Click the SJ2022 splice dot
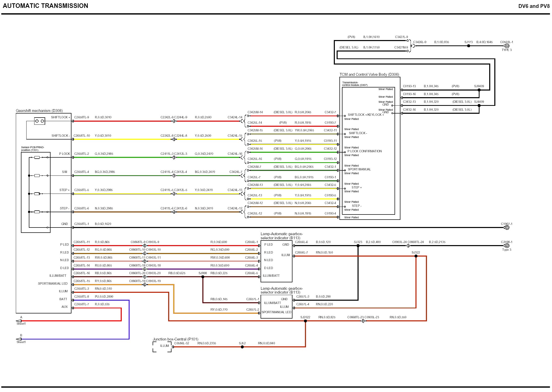552x392 pixels. (x=305, y=321)
